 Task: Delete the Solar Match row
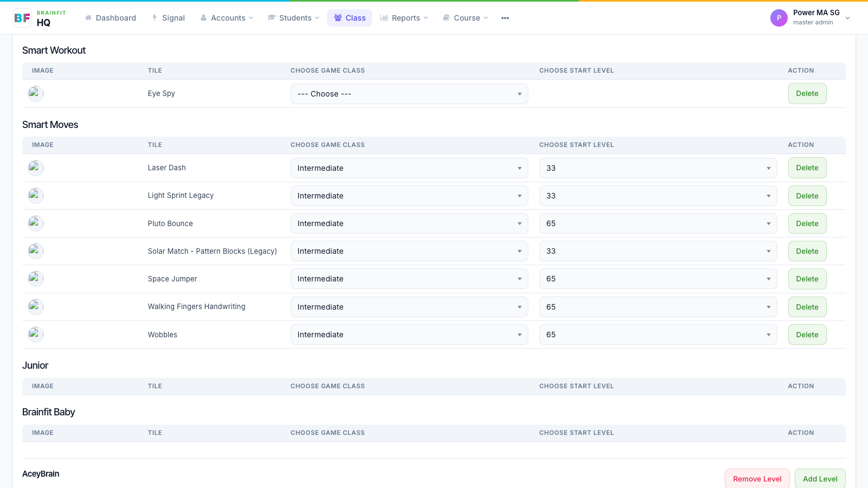tap(807, 251)
